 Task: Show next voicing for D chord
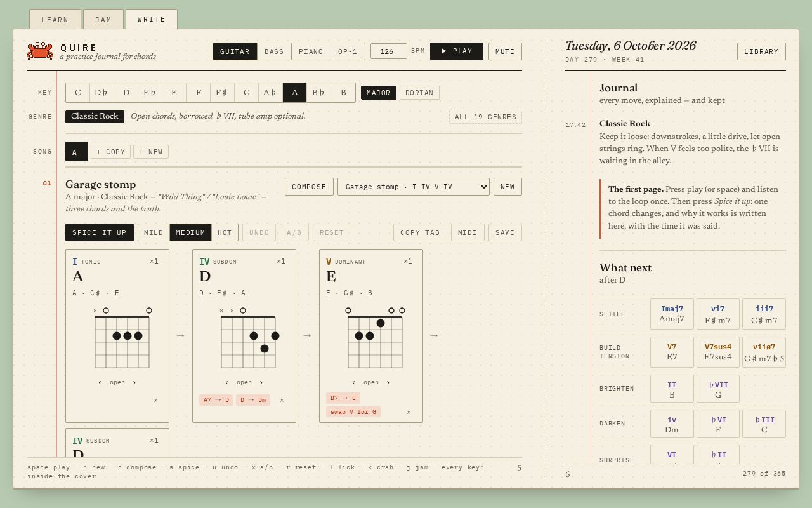coord(261,382)
